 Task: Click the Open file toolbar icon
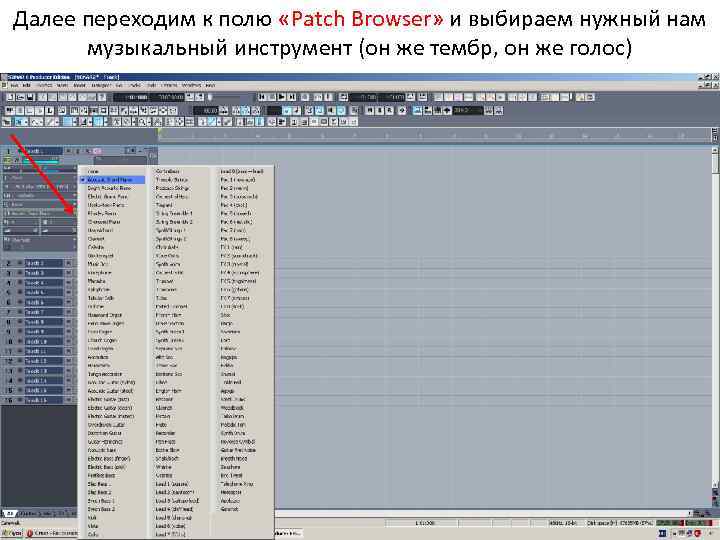20,97
